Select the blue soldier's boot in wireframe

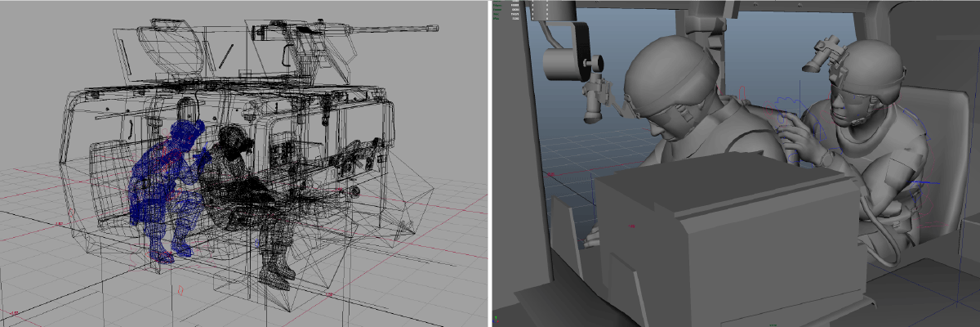point(161,253)
